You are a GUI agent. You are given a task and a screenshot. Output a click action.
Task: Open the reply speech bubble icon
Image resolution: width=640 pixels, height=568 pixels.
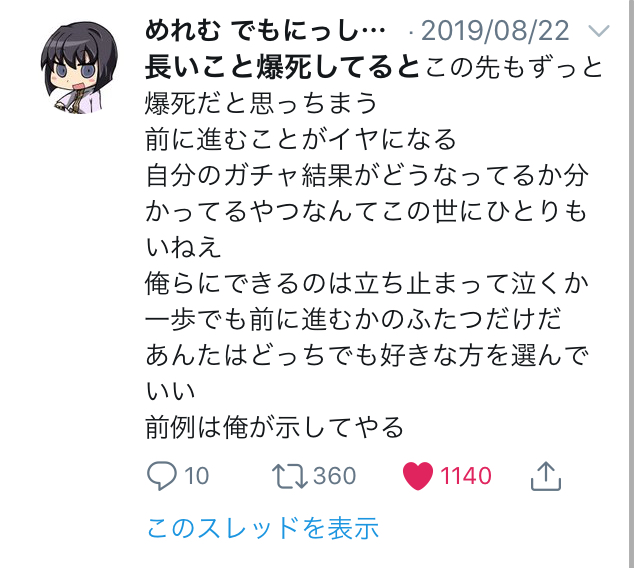click(x=162, y=476)
